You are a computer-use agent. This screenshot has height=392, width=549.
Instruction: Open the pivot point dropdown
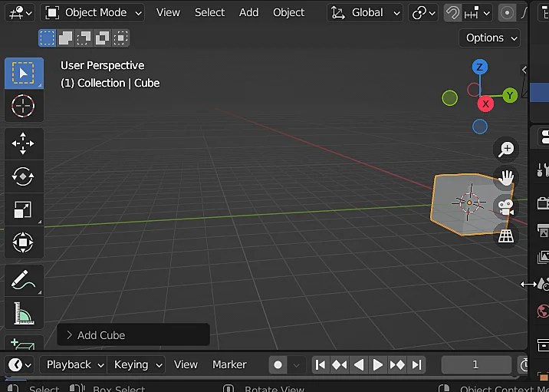pyautogui.click(x=423, y=13)
